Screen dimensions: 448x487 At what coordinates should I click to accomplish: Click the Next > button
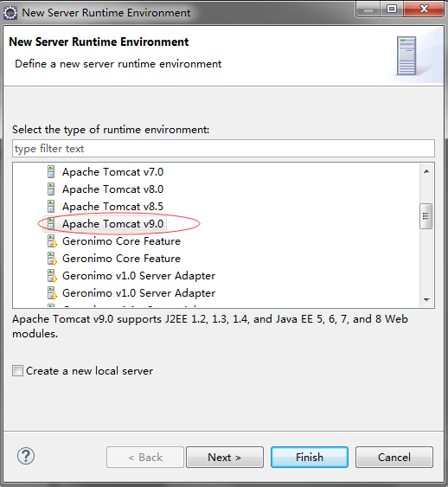point(225,458)
